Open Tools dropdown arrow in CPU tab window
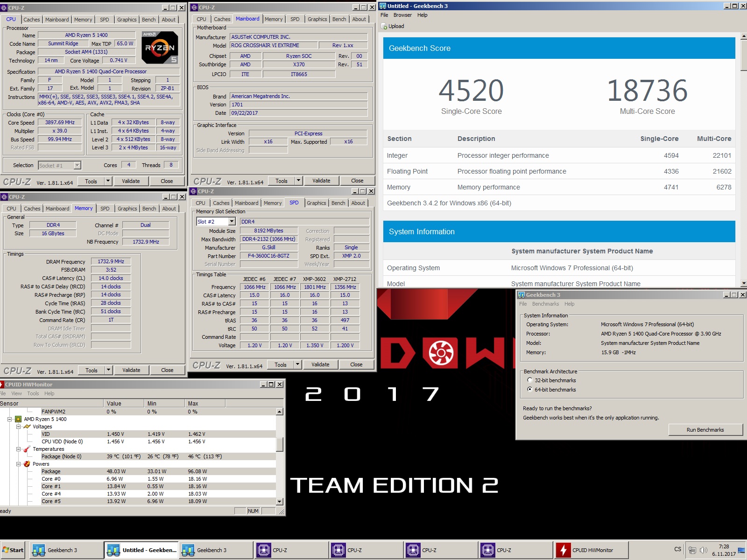 click(108, 181)
